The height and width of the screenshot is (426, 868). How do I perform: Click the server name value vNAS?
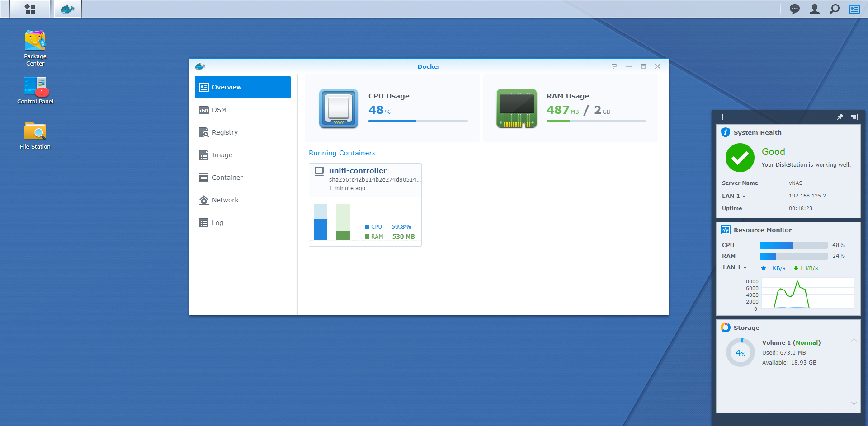(x=796, y=183)
